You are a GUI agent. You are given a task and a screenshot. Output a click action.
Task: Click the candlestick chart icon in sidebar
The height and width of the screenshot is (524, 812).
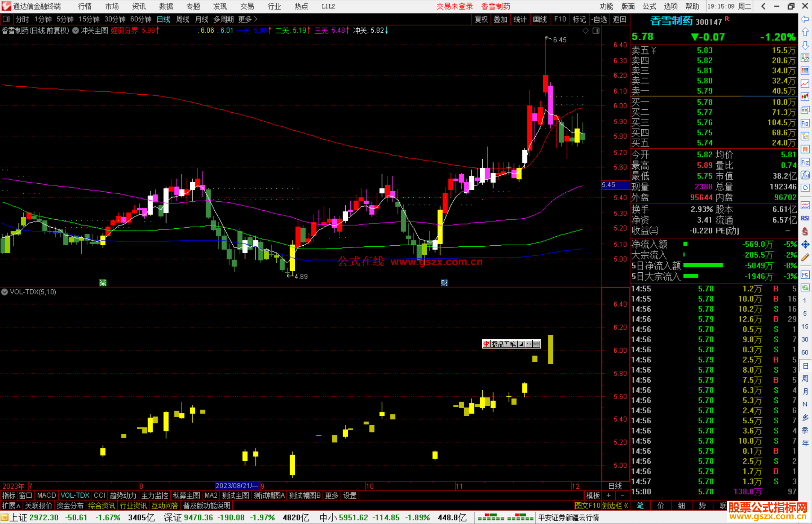pyautogui.click(x=805, y=97)
